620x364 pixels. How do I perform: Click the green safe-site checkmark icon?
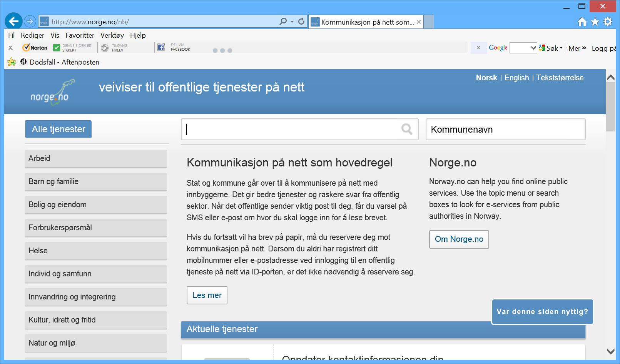pos(57,48)
